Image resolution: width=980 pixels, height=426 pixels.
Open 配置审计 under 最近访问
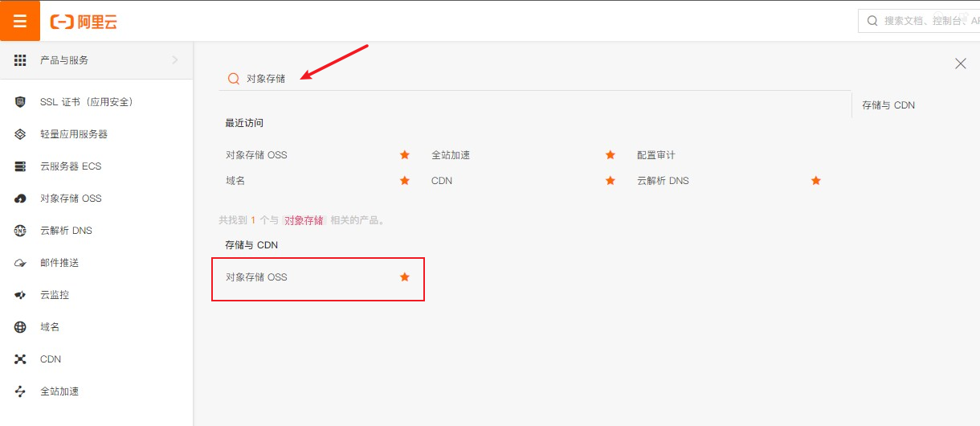656,155
